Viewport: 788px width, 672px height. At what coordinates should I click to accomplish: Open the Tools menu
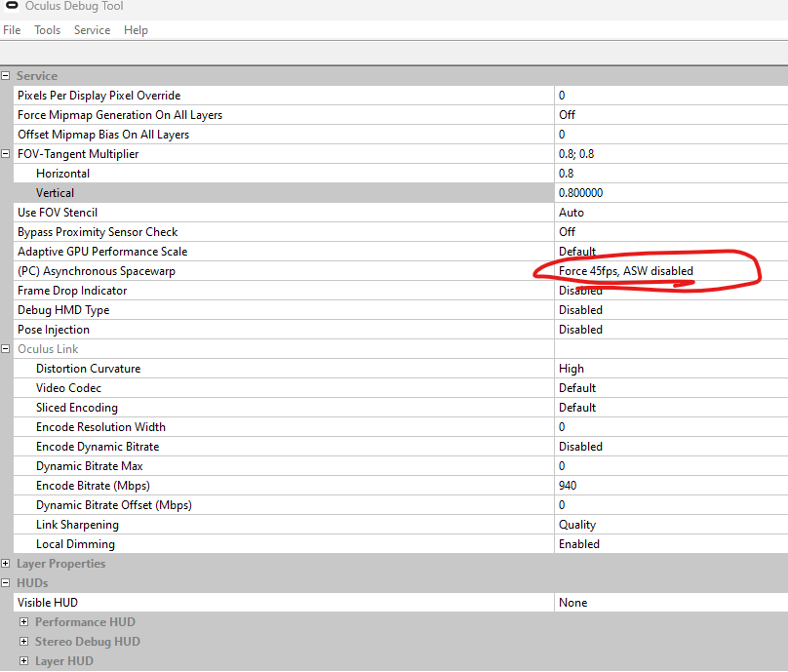[x=47, y=30]
